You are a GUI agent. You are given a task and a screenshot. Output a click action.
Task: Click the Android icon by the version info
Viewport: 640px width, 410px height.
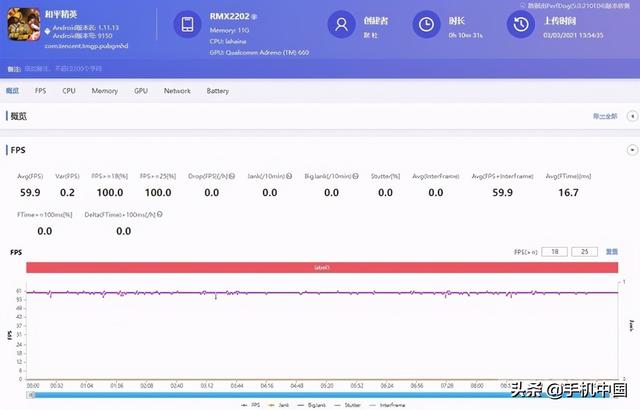tap(47, 31)
